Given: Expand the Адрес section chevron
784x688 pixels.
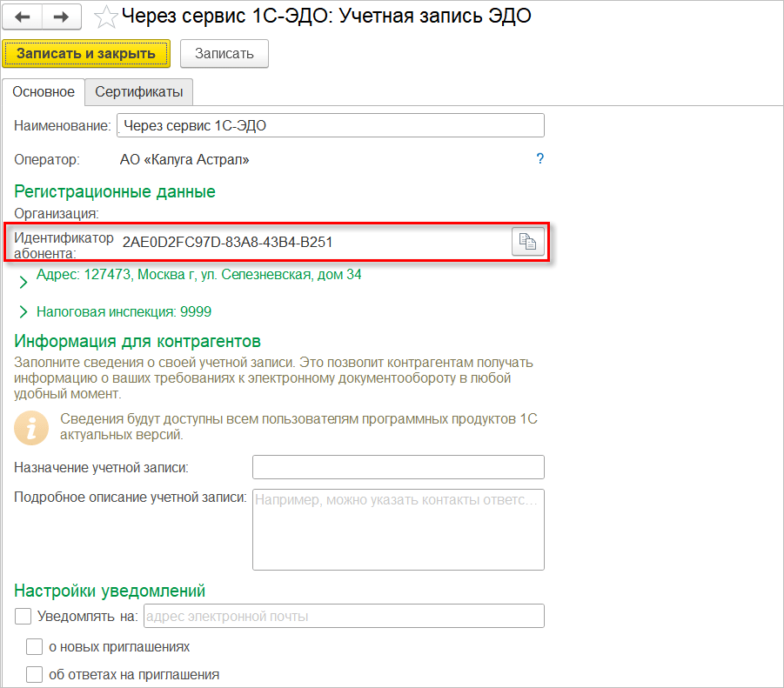Looking at the screenshot, I should coord(23,282).
